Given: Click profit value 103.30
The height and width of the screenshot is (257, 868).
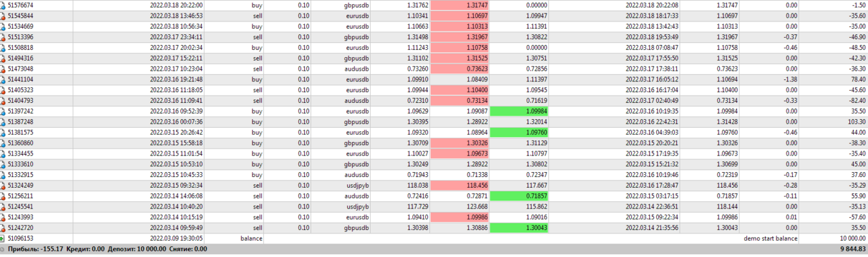Looking at the screenshot, I should click(857, 122).
